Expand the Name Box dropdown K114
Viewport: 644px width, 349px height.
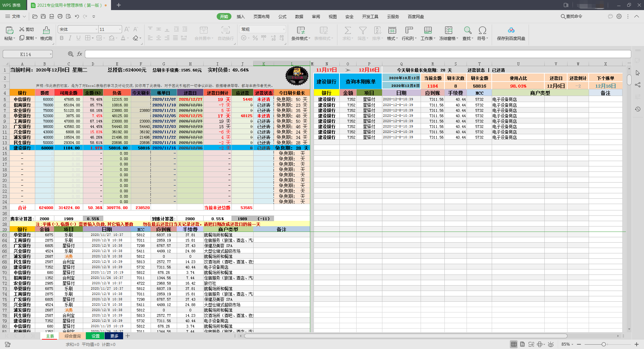click(x=51, y=54)
